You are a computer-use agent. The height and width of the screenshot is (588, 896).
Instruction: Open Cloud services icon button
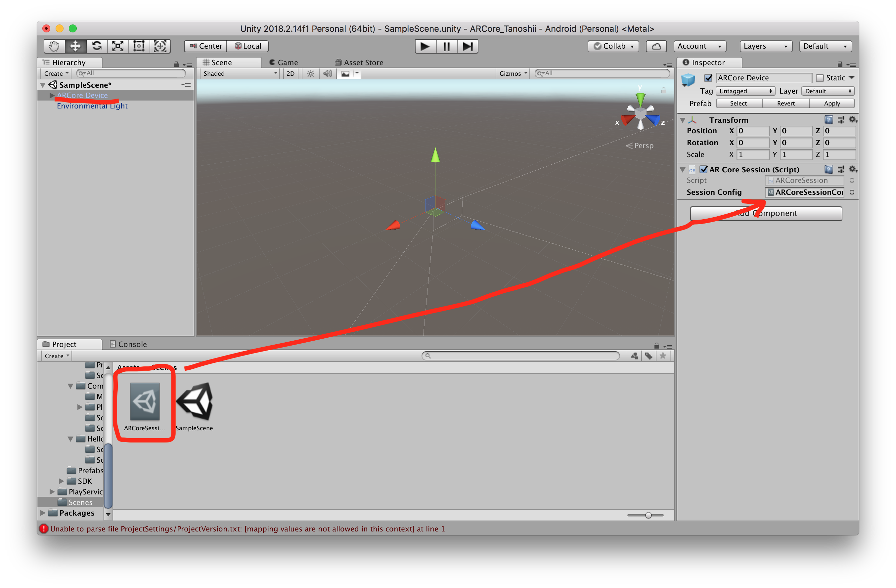click(x=656, y=46)
